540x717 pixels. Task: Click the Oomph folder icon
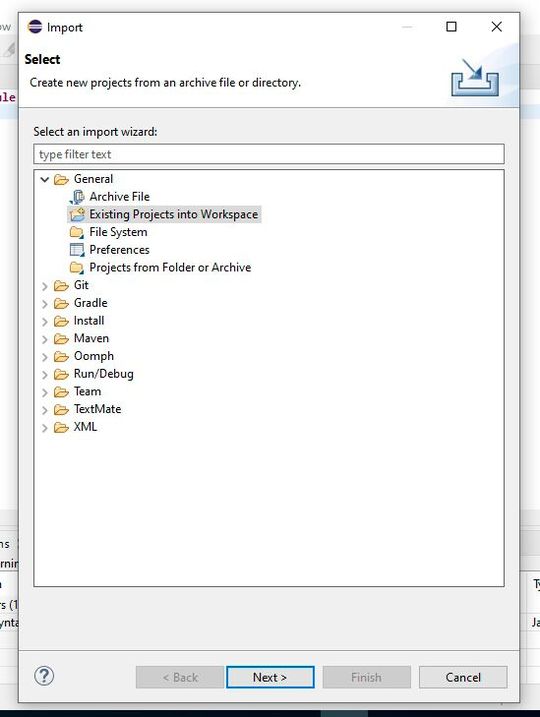[x=61, y=357]
